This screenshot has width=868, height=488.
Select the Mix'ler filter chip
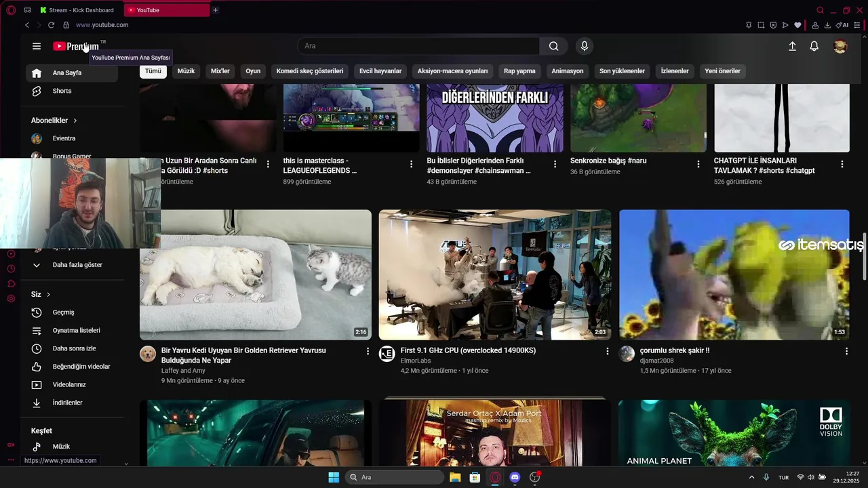point(220,71)
